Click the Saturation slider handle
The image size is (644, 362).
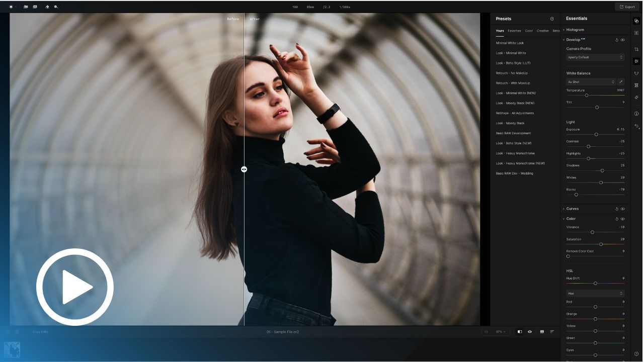(x=601, y=244)
